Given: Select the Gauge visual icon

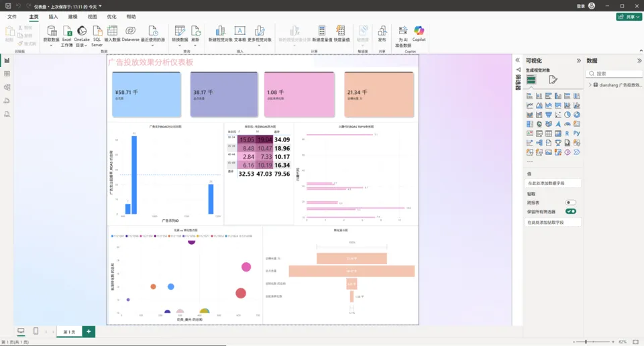Looking at the screenshot, I should [568, 124].
